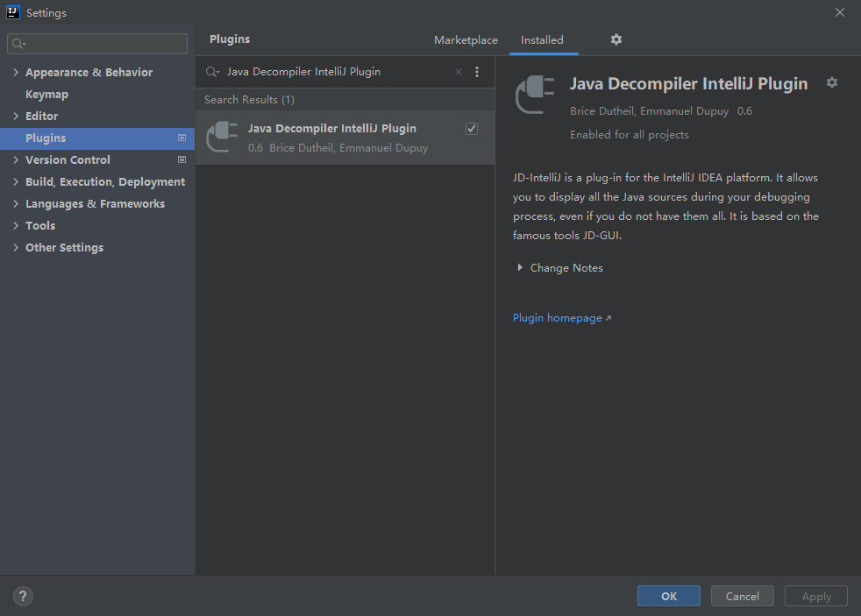The width and height of the screenshot is (861, 616).
Task: Open plugin detail gear options menu
Action: pos(832,82)
